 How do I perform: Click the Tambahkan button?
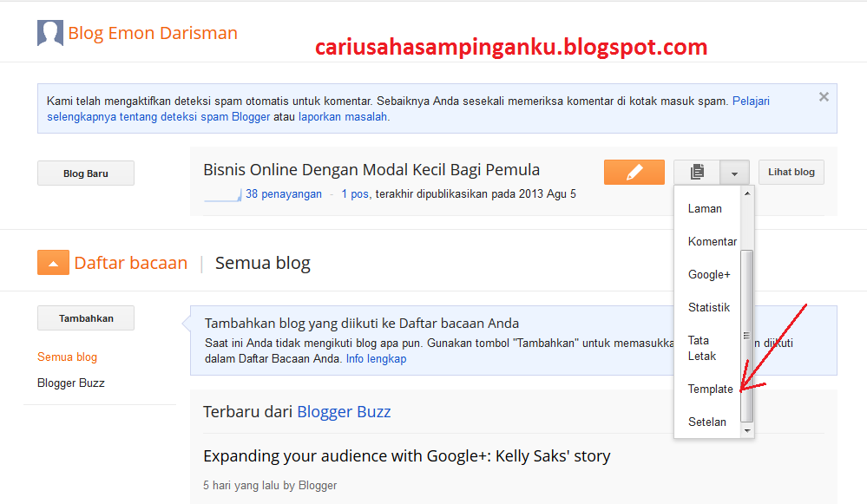tap(86, 318)
